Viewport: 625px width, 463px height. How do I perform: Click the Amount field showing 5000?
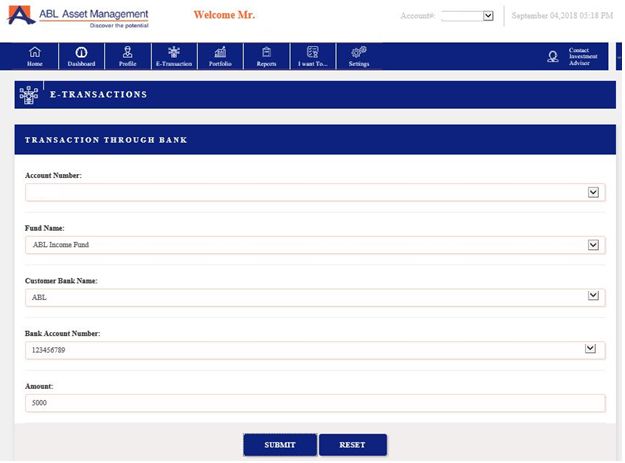(x=315, y=403)
